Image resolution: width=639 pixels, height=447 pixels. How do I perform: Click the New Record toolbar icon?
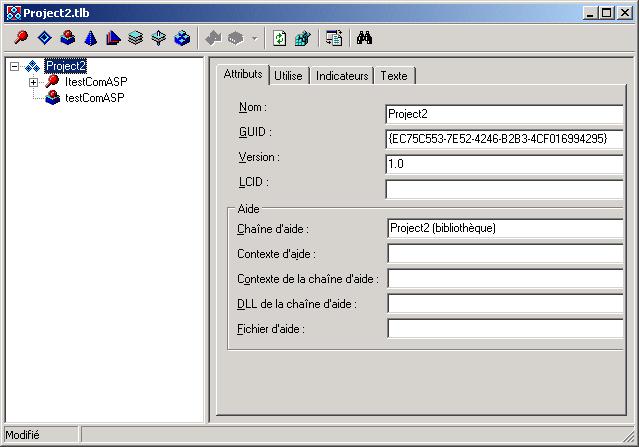point(136,39)
